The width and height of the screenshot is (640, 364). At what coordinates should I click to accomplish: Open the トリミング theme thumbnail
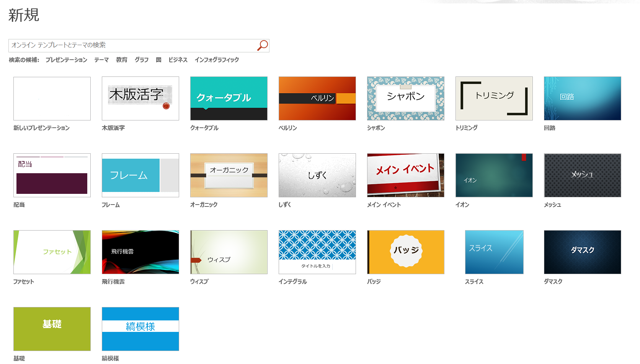click(x=494, y=99)
